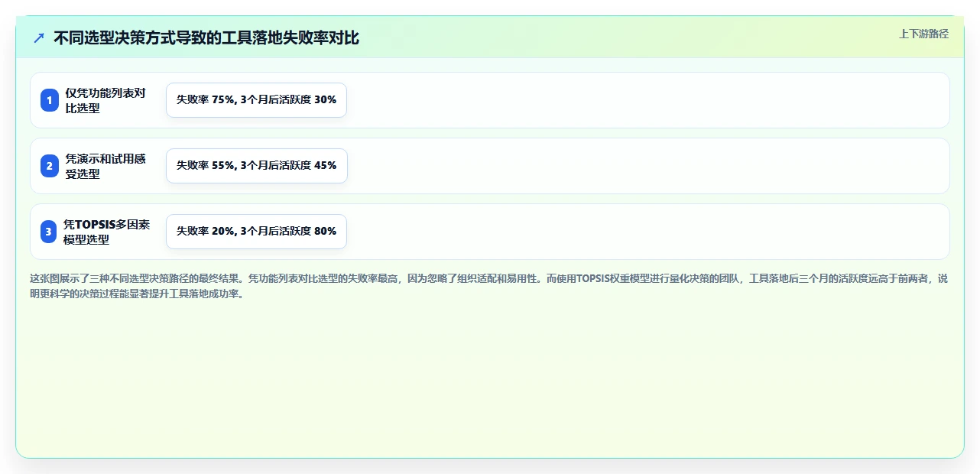Viewport: 980px width, 474px height.
Task: Select the 凭TOPSIS多因素模型选型 step label
Action: tap(107, 232)
